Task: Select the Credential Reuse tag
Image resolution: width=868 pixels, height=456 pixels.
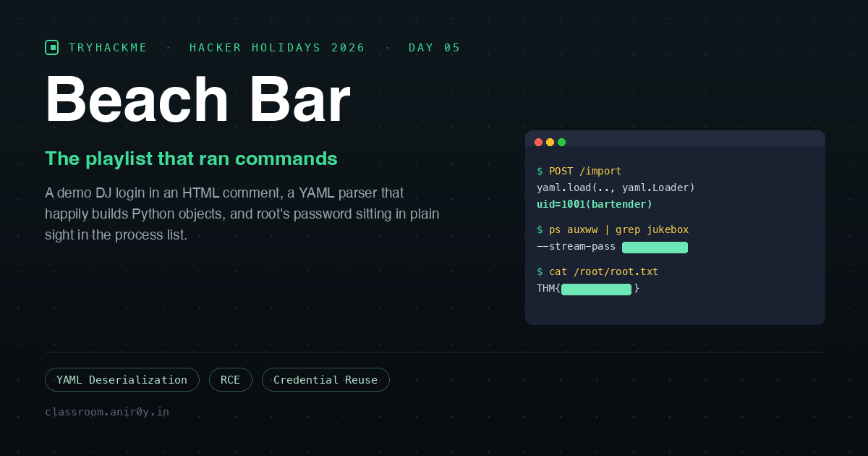Action: (x=325, y=380)
